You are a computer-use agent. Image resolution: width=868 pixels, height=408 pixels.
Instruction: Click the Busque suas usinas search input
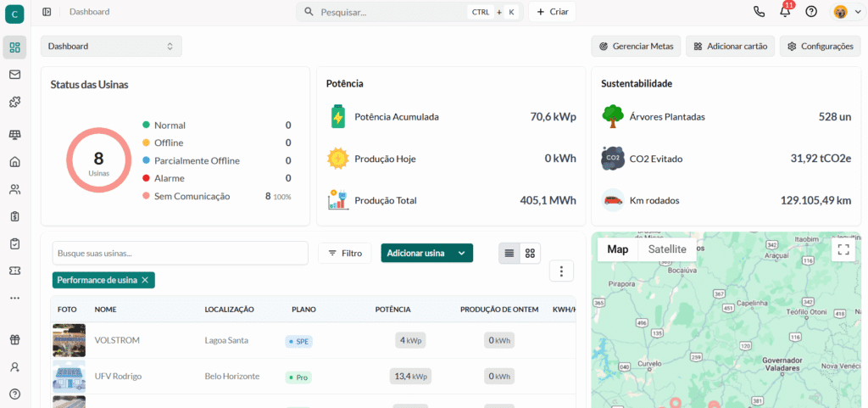click(x=181, y=253)
